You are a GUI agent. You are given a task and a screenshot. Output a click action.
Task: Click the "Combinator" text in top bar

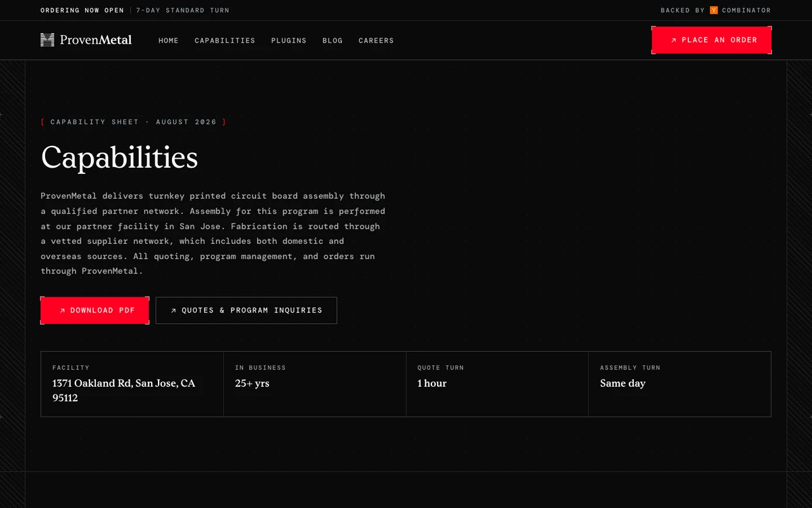point(747,10)
